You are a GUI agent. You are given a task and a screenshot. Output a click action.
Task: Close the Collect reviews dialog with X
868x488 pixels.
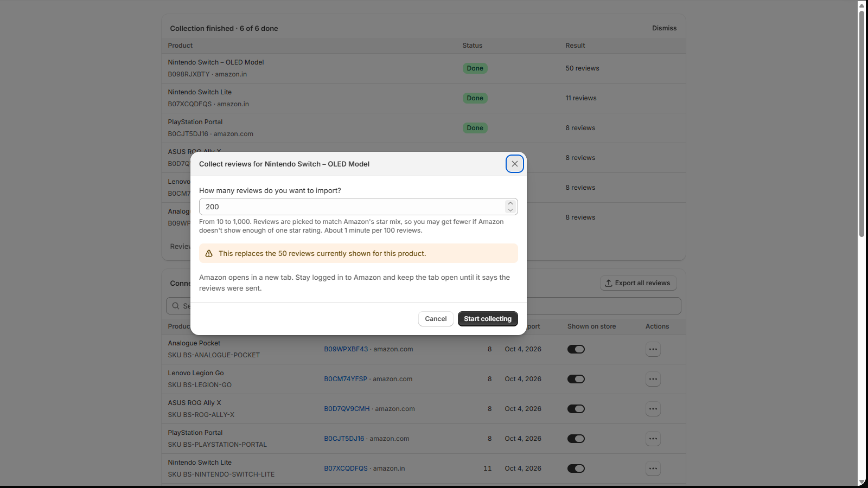pyautogui.click(x=514, y=164)
